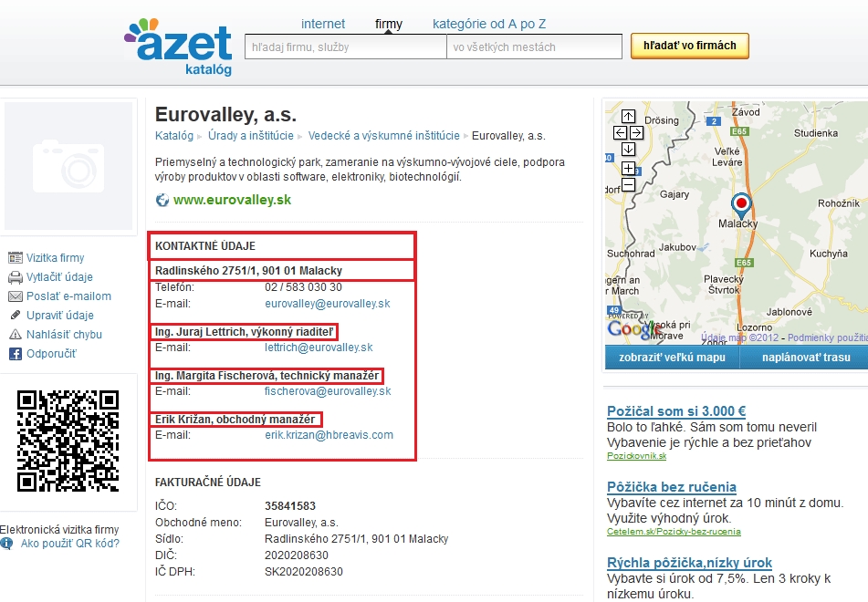Click the Azet katalóg logo
Image resolution: width=868 pixels, height=602 pixels.
[x=178, y=47]
